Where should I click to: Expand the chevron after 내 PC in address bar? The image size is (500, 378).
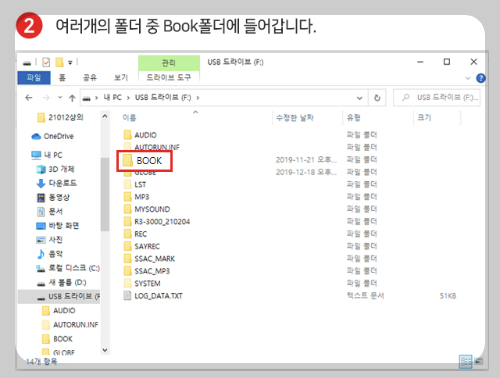(x=128, y=98)
